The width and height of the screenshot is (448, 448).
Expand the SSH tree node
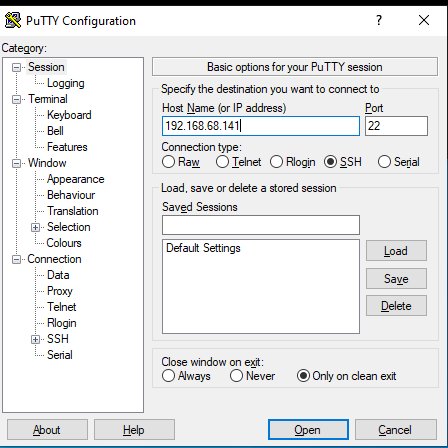pos(35,339)
